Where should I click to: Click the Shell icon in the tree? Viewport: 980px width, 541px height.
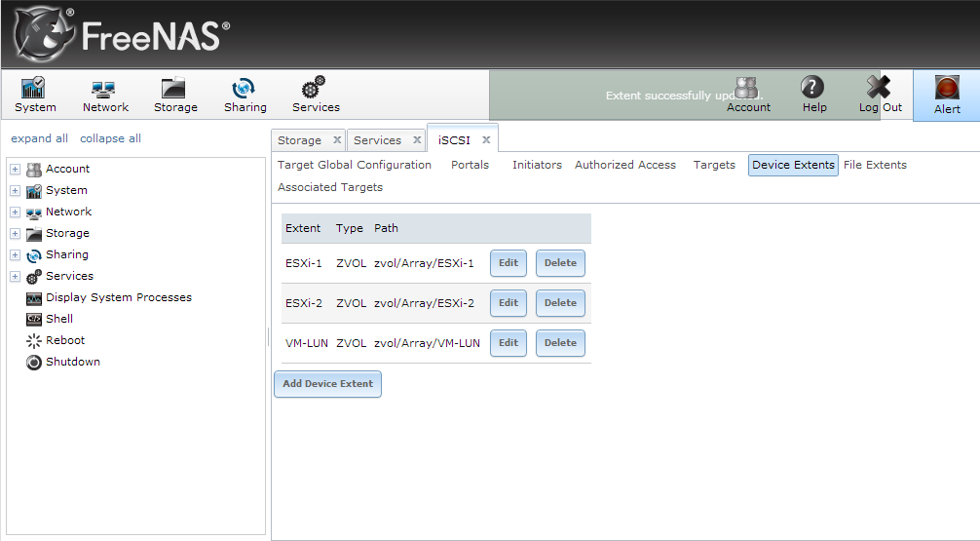[34, 319]
